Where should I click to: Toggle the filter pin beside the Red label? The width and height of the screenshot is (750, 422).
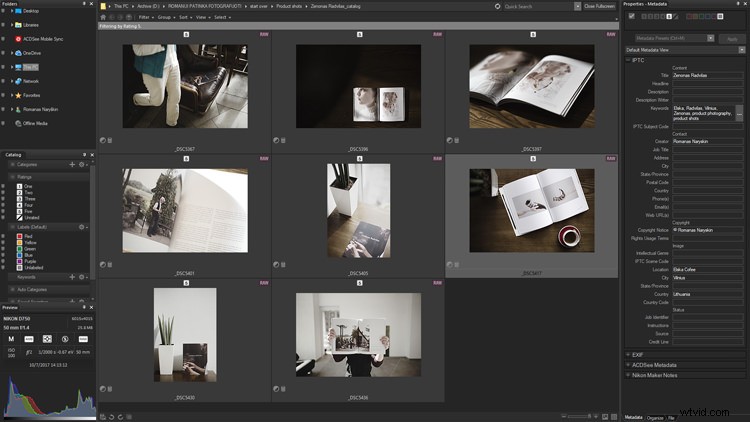[x=3, y=236]
